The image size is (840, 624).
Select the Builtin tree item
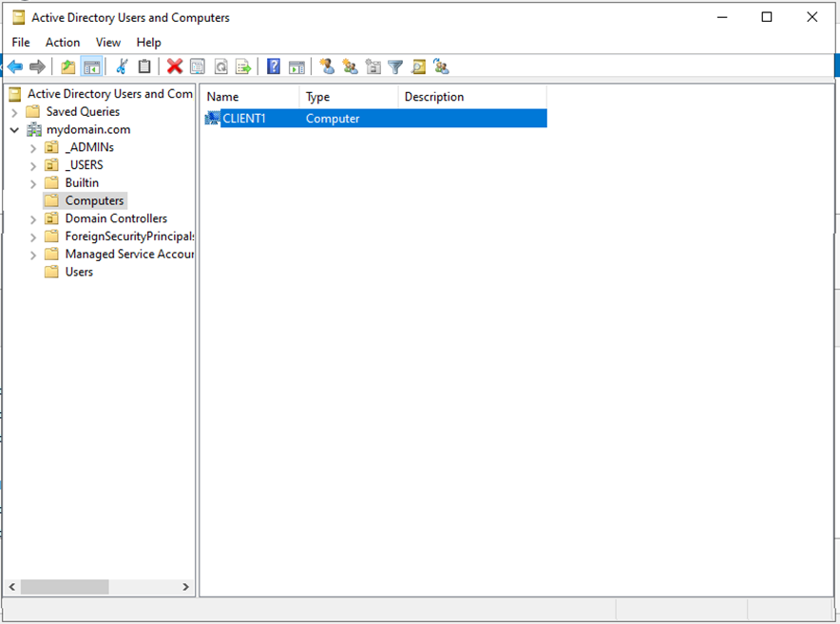82,182
